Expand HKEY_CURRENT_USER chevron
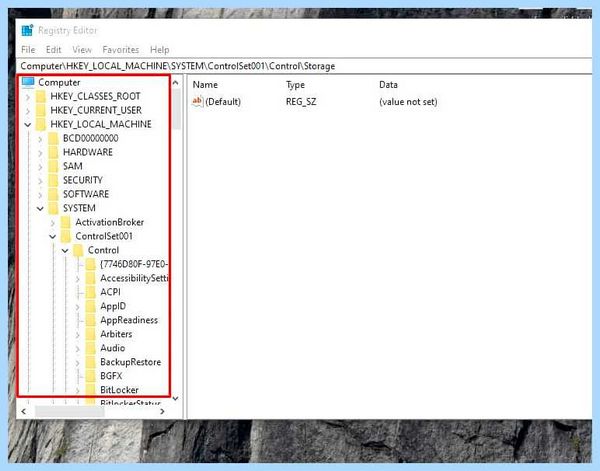Image resolution: width=600 pixels, height=471 pixels. pos(28,111)
